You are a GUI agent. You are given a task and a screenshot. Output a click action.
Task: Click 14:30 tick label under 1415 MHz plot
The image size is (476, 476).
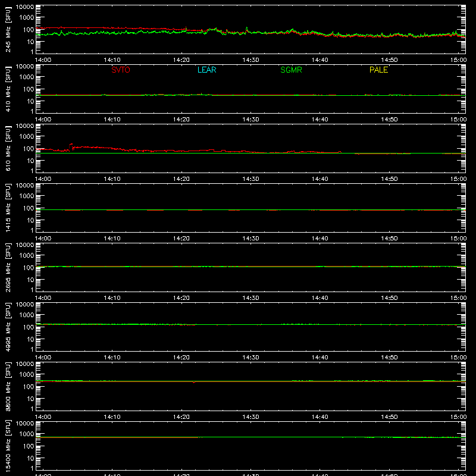tap(250, 239)
